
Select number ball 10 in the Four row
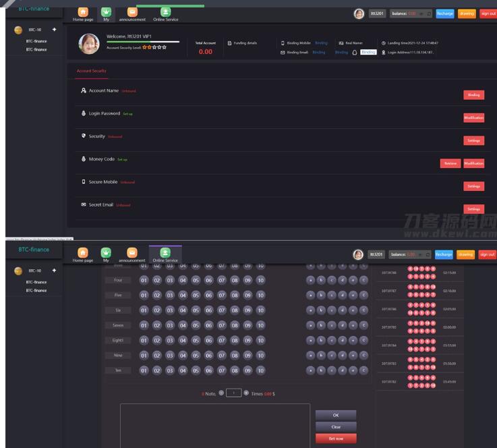pyautogui.click(x=260, y=280)
